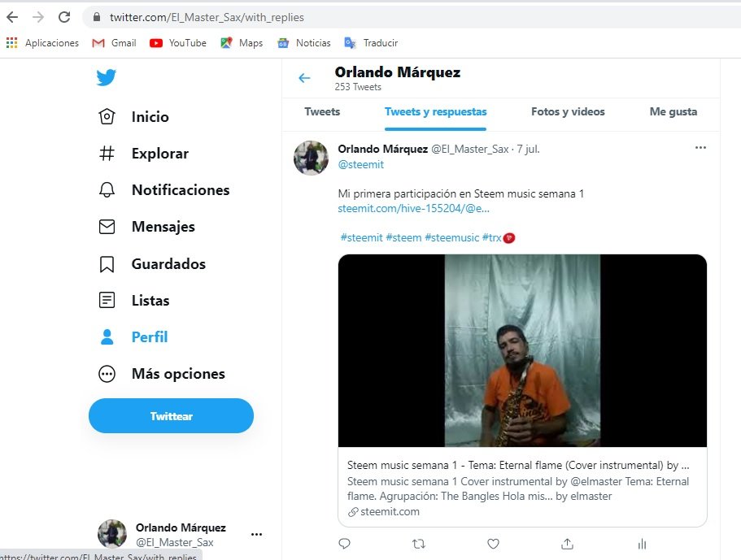Like the tweet with heart icon
Viewport: 741px width, 560px height.
(493, 544)
